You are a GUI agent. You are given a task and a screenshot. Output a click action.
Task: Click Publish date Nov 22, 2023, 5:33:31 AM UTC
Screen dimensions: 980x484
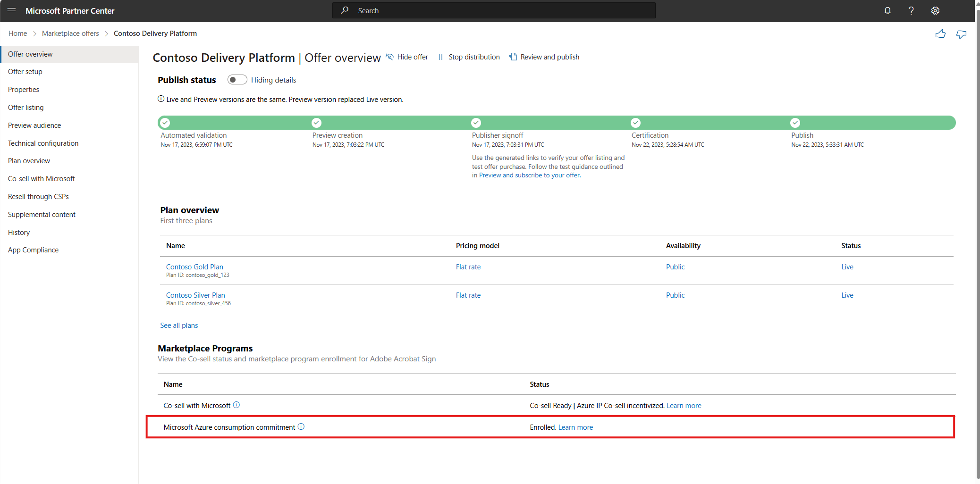[x=828, y=145]
